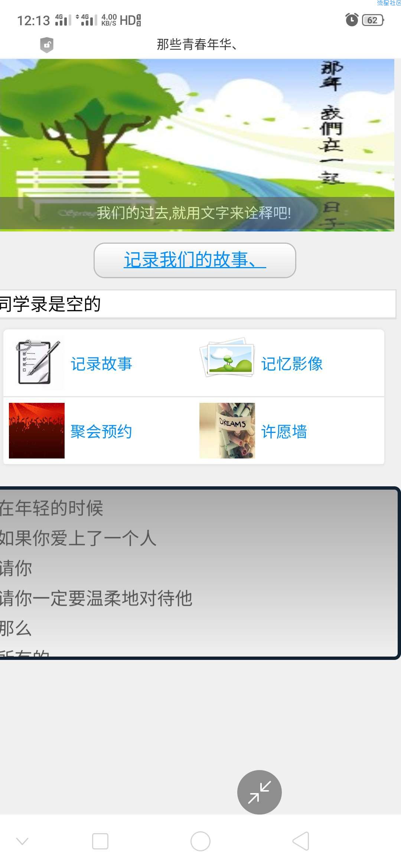The image size is (401, 868).
Task: Tap the alarm clock icon in status bar
Action: point(352,20)
